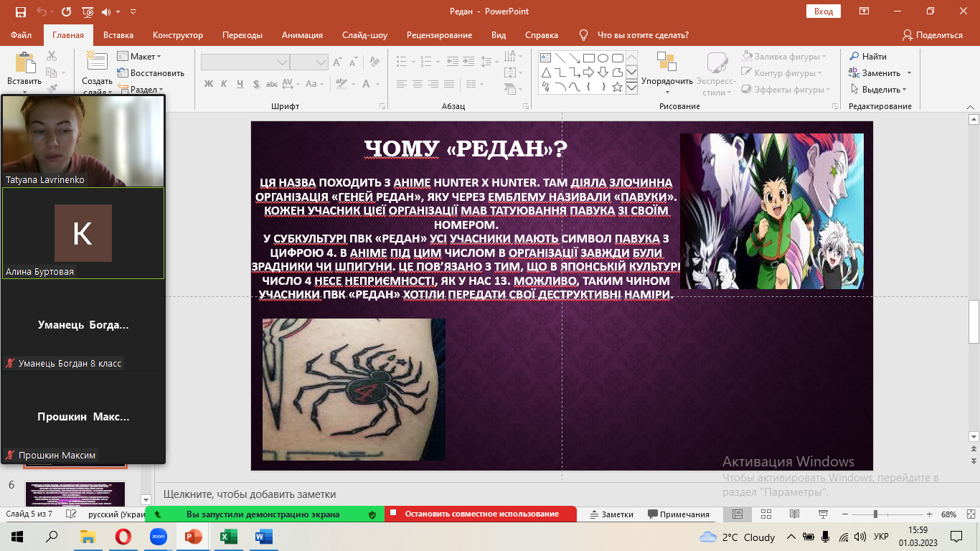Toggle center text alignment
Viewport: 980px width, 551px height.
[418, 84]
